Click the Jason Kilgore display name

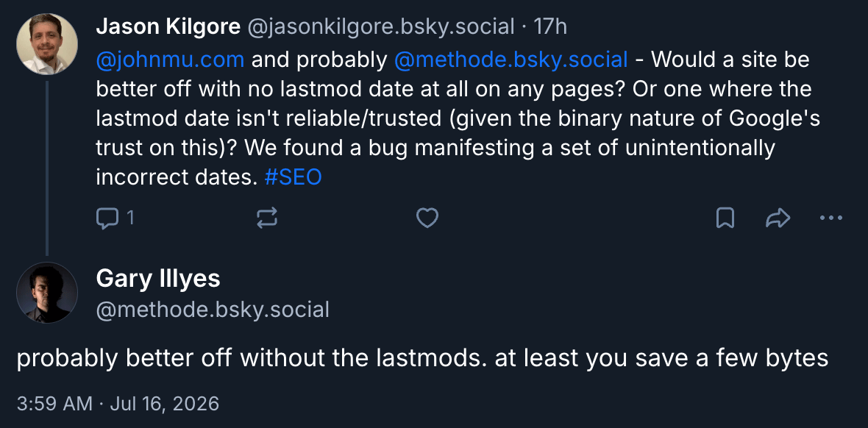coord(168,26)
